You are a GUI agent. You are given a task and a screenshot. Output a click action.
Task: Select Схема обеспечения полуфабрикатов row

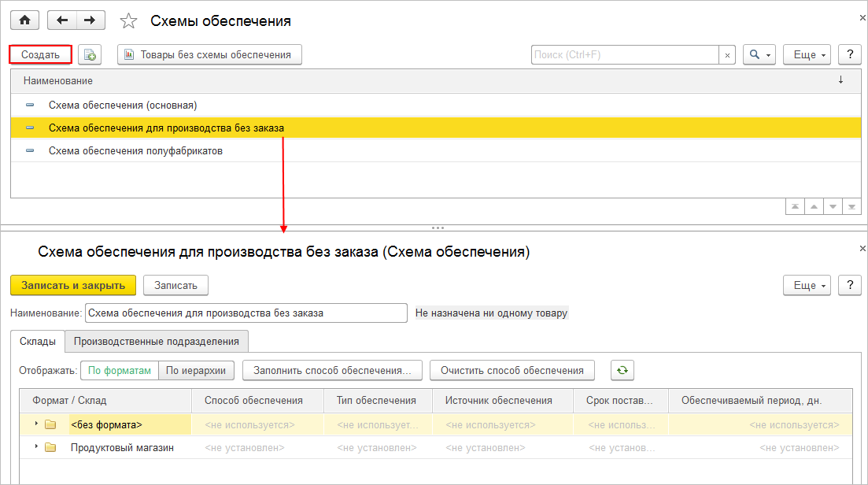tap(436, 150)
